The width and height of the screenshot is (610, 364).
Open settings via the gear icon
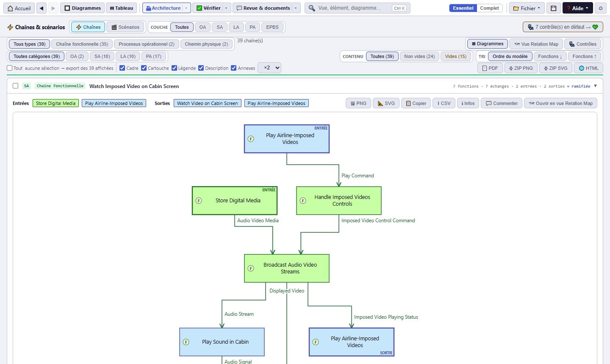pos(601,8)
